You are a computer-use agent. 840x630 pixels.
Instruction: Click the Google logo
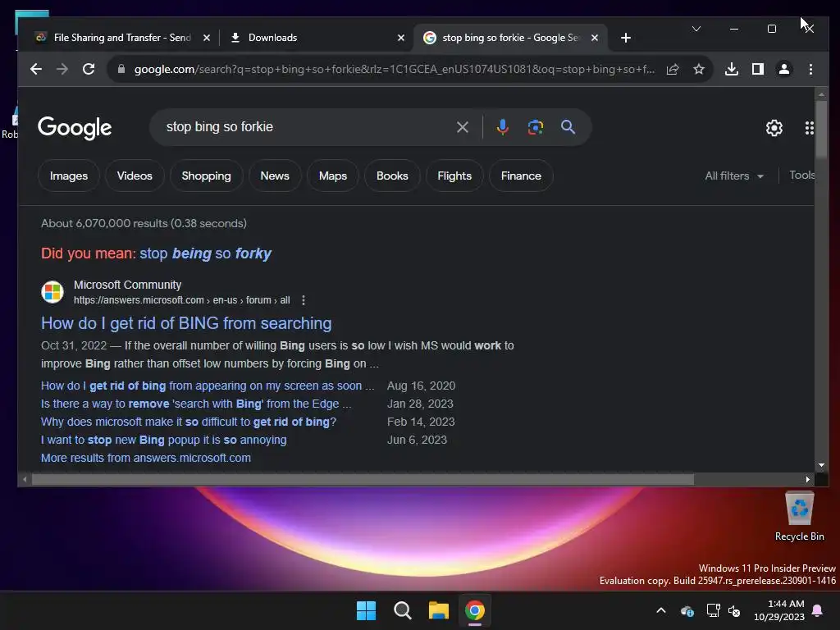point(75,128)
